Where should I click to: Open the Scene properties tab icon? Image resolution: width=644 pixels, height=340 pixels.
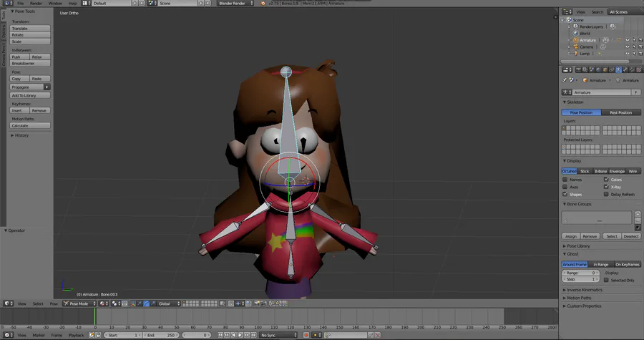tap(592, 70)
